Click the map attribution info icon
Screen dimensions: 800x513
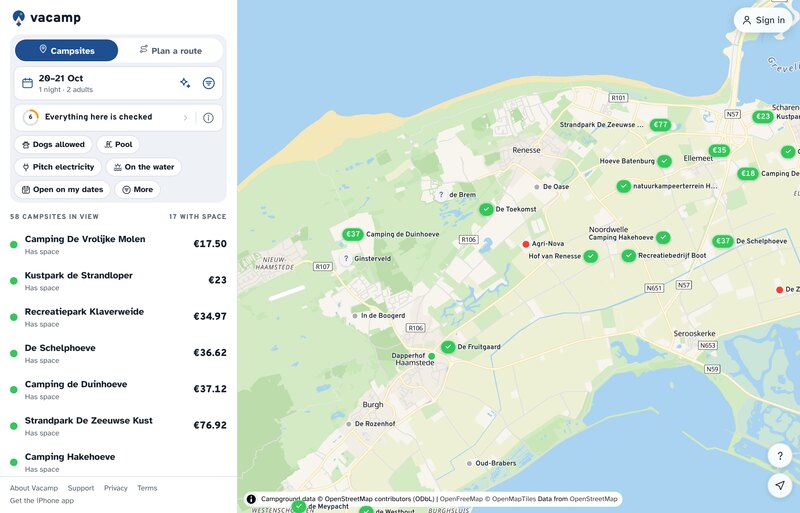[251, 499]
